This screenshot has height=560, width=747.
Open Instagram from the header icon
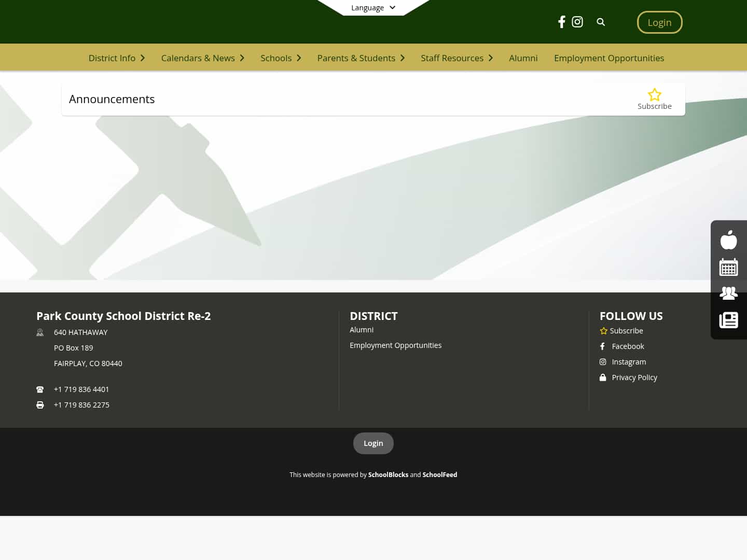point(577,22)
